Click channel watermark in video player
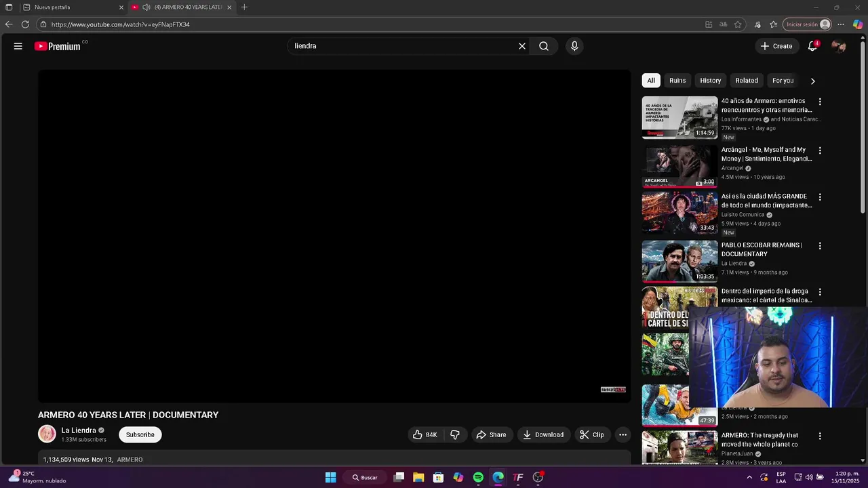868x488 pixels. coord(613,390)
